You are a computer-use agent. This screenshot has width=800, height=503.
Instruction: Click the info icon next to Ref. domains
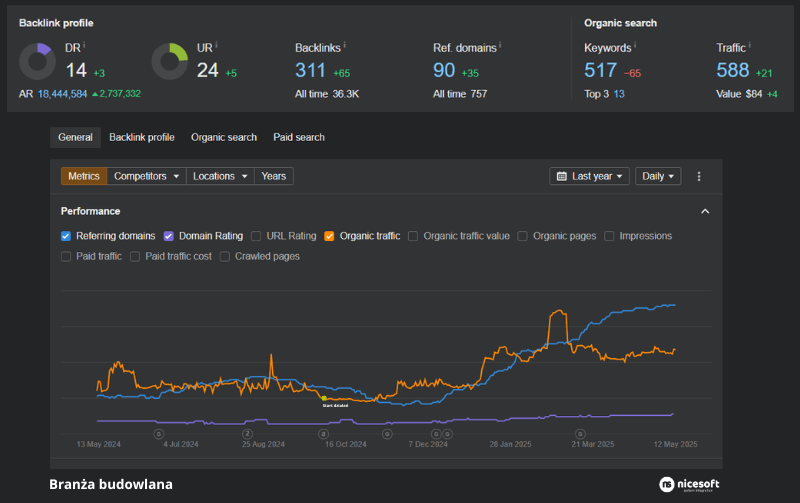[x=500, y=45]
